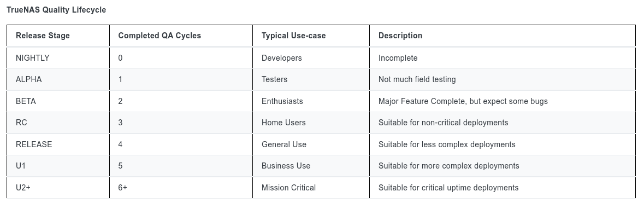Select the TrueNAS Quality Lifecycle title
Screen dimensions: 644x203
click(56, 10)
